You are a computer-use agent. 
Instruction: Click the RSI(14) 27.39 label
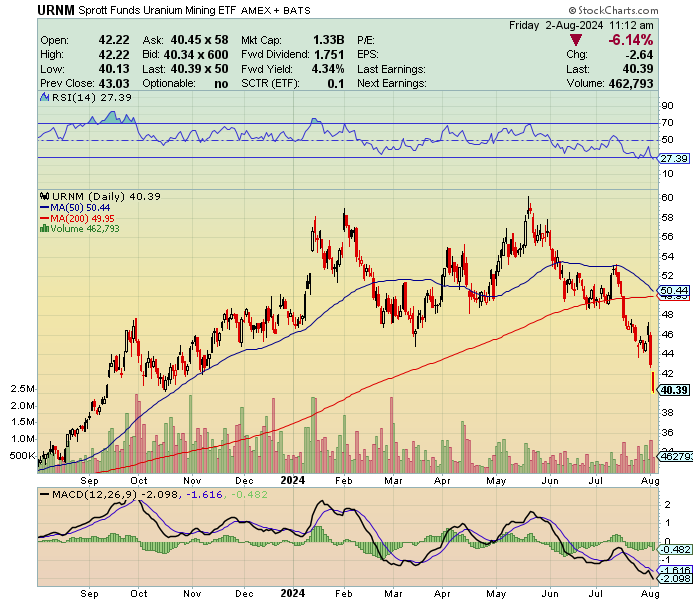tap(92, 97)
